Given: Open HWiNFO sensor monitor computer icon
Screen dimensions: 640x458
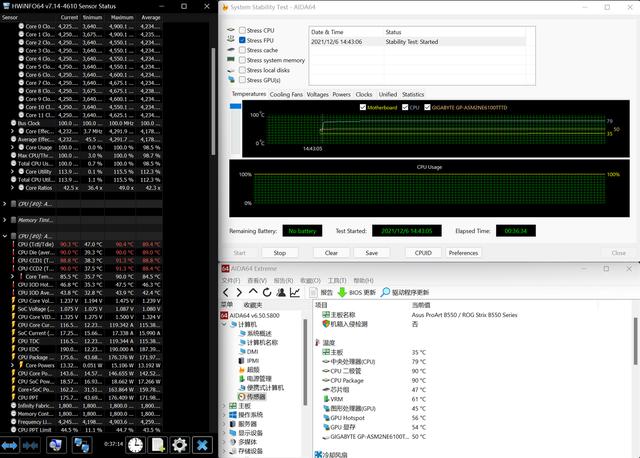Looking at the screenshot, I should click(x=56, y=445).
